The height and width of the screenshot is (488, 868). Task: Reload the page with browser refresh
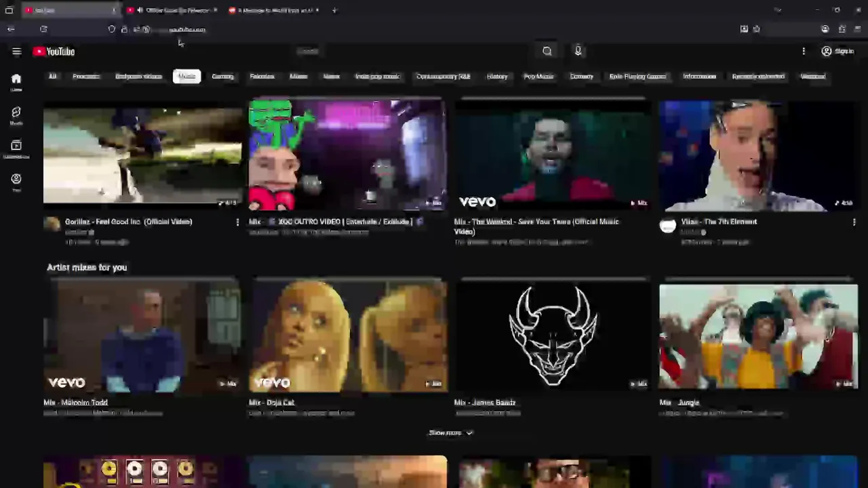click(43, 29)
